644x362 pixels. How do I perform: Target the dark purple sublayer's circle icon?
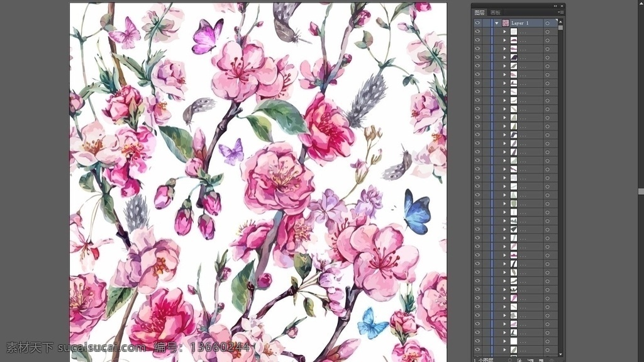pyautogui.click(x=548, y=57)
